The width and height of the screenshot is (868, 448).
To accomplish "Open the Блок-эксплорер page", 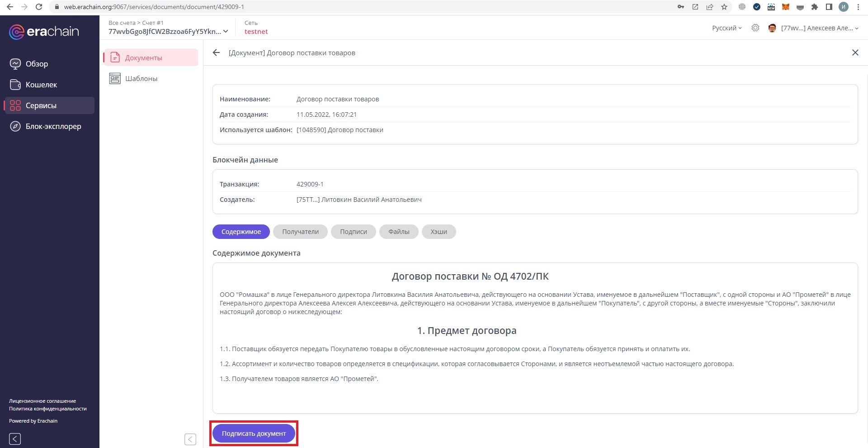I will coord(53,126).
